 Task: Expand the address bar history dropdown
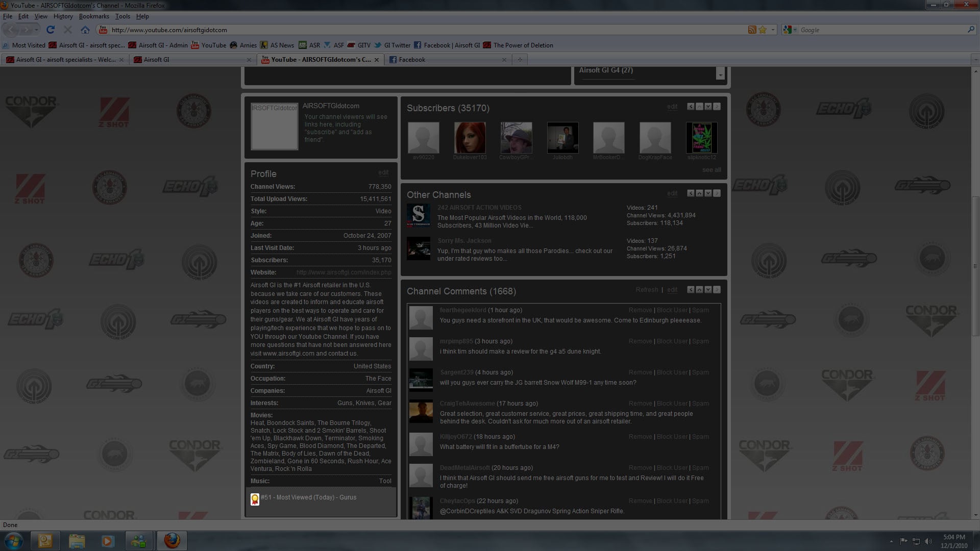[773, 30]
